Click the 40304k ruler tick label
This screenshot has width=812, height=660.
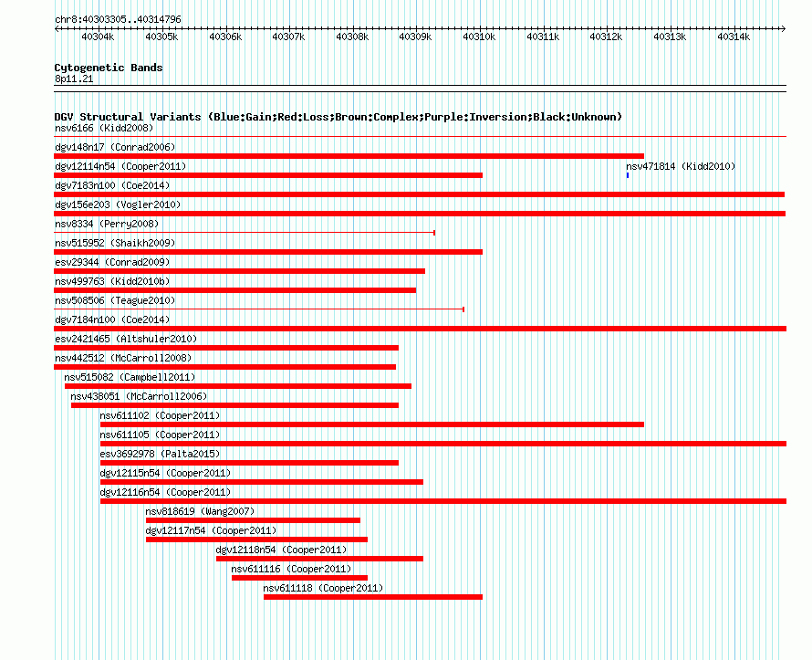click(98, 37)
